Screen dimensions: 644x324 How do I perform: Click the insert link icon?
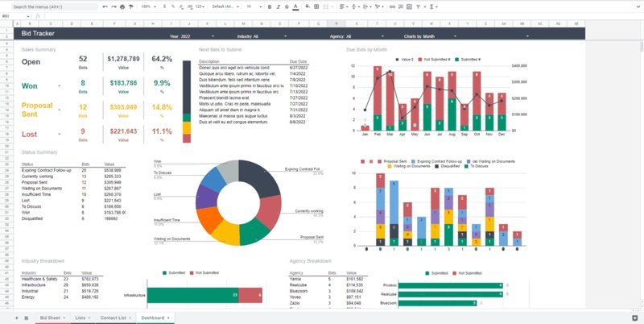coord(392,6)
